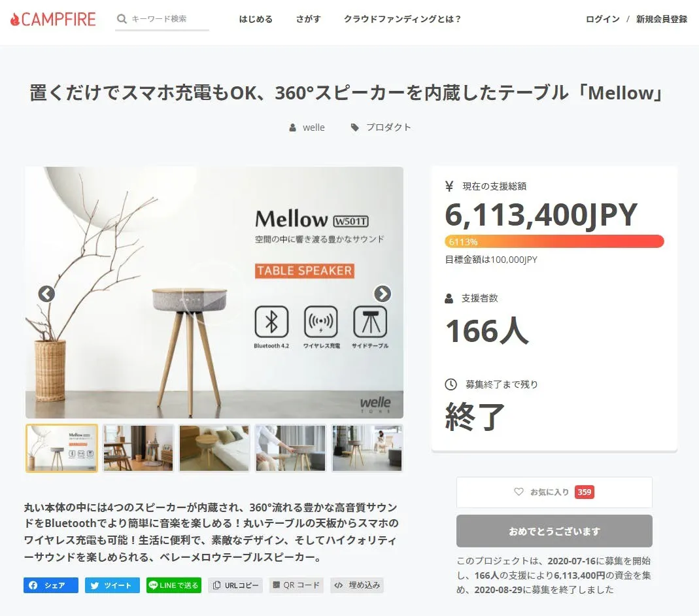Share project on Facebook
The image size is (699, 616).
(x=51, y=585)
